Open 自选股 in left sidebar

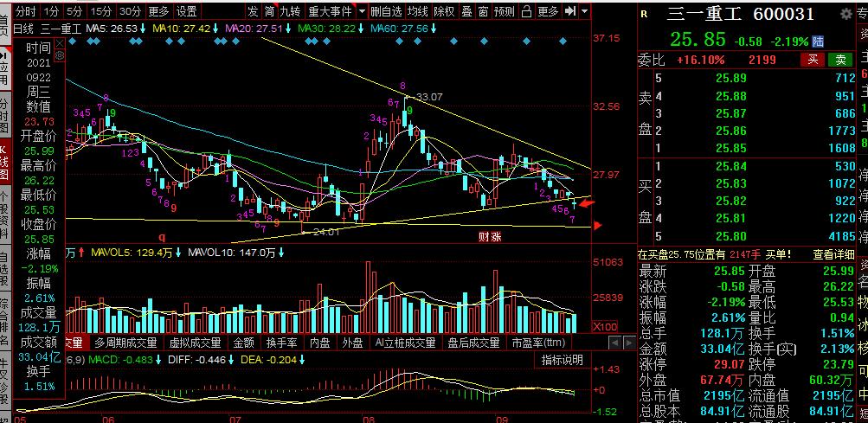4,270
